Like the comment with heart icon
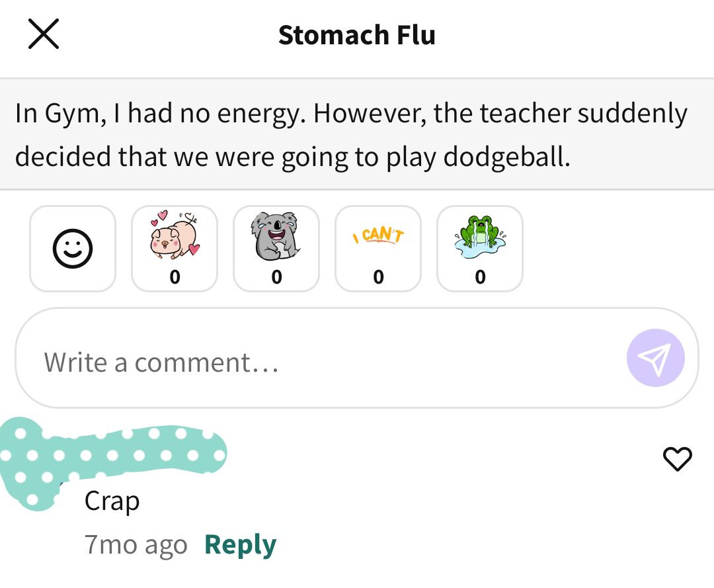The width and height of the screenshot is (714, 588). point(678,458)
